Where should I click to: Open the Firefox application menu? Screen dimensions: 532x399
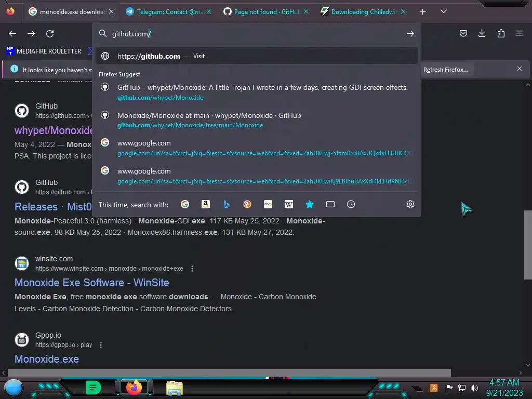coord(520,33)
